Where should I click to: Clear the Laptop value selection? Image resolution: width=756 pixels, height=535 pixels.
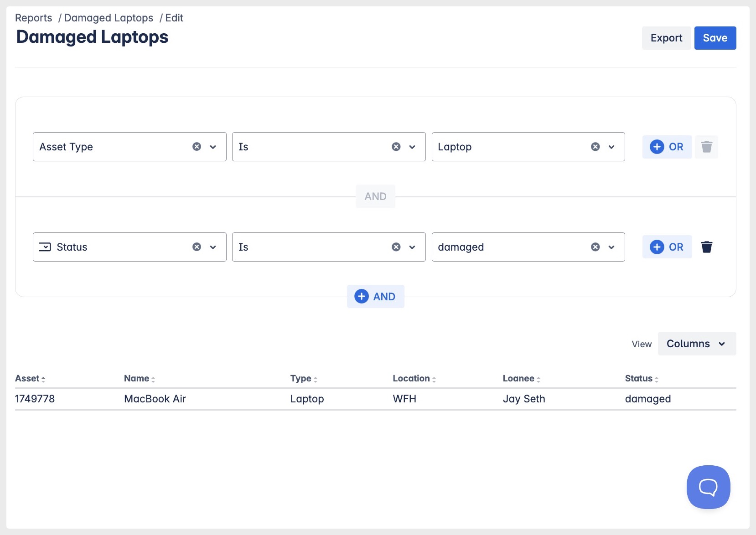pos(595,147)
